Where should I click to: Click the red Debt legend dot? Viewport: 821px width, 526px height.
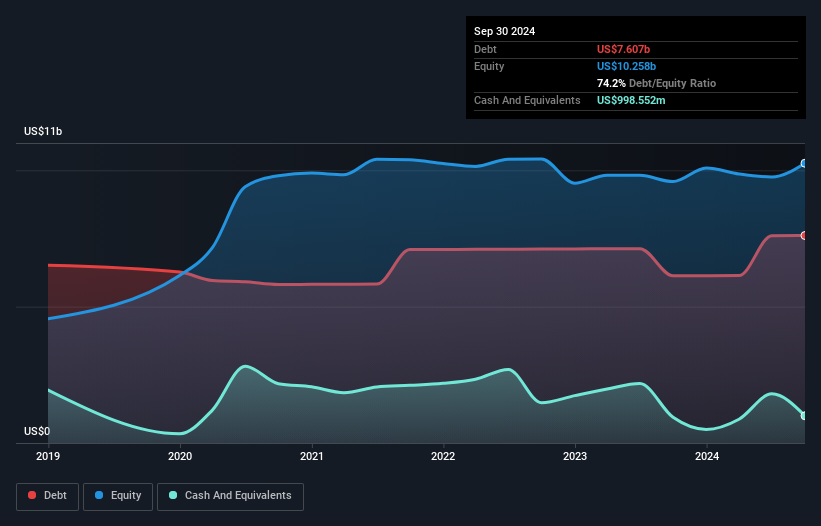pos(32,495)
